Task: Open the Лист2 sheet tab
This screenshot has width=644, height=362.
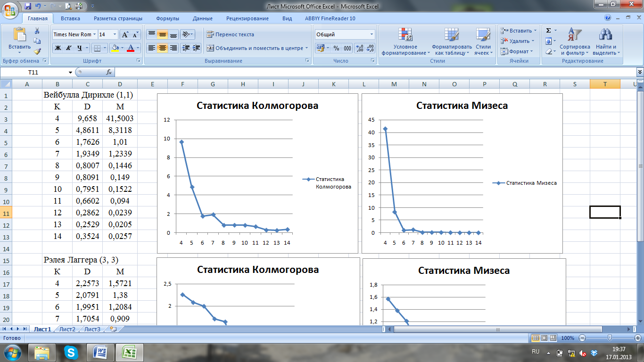Action: (67, 329)
